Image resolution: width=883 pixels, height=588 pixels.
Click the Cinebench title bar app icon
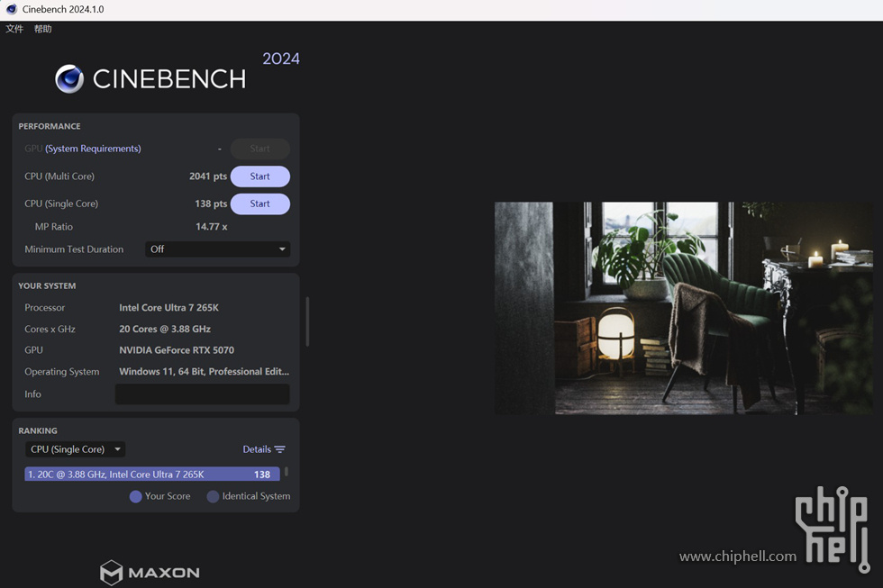(x=11, y=9)
